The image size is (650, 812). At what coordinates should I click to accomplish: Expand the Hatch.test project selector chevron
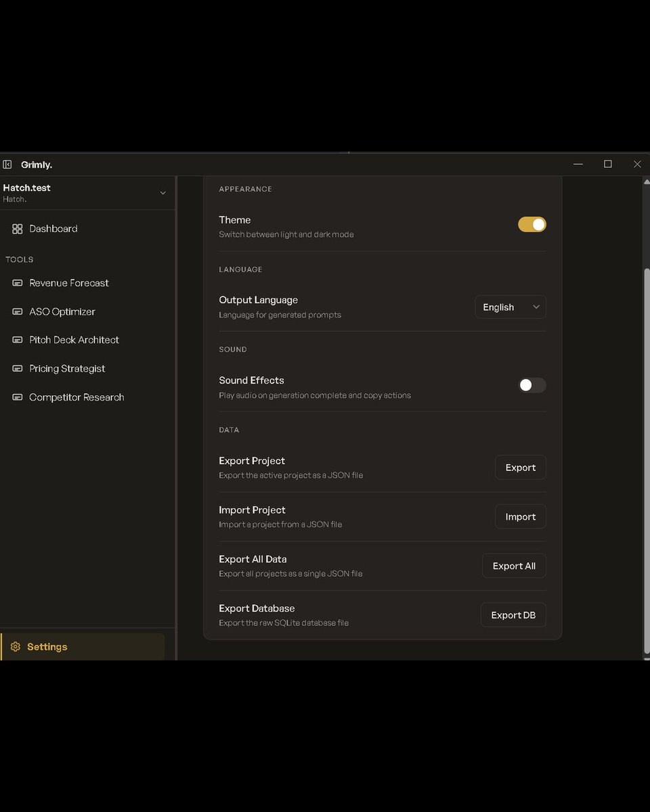(162, 193)
